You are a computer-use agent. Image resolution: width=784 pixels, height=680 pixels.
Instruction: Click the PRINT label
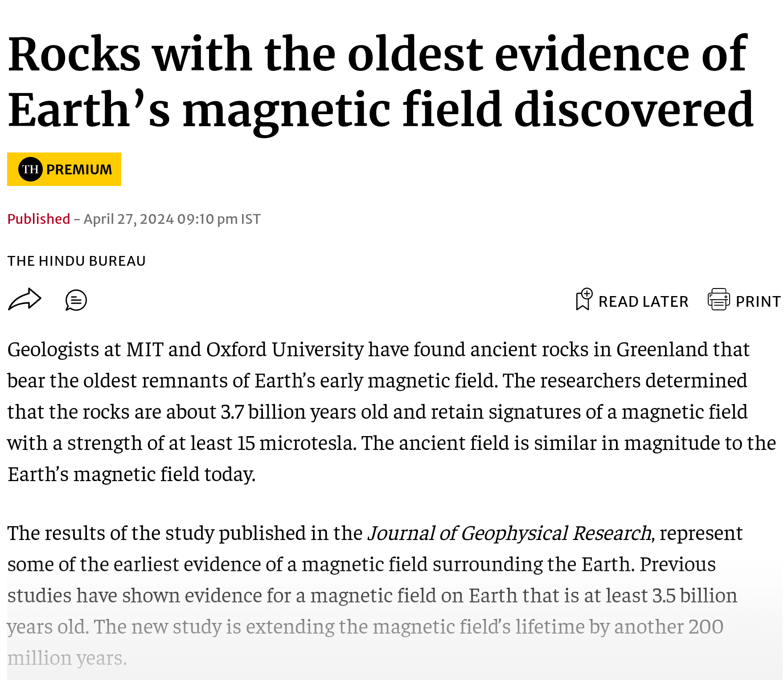(x=758, y=302)
